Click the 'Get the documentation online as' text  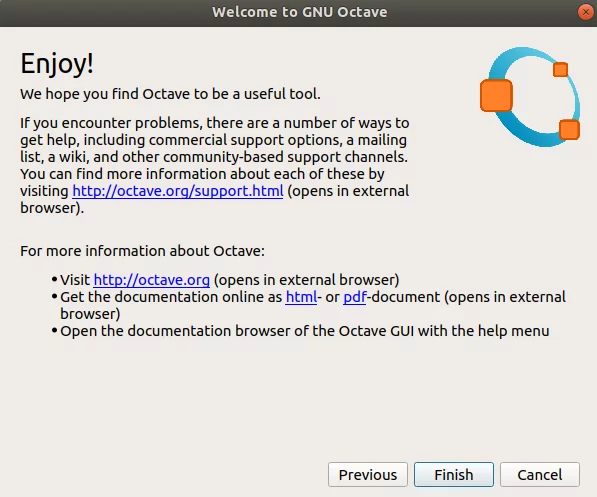pos(171,297)
